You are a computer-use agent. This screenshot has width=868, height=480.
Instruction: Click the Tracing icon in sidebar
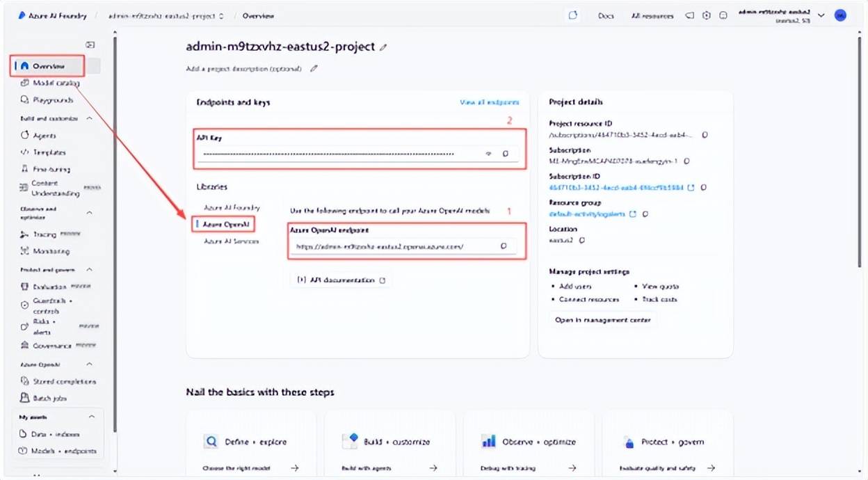coord(25,234)
